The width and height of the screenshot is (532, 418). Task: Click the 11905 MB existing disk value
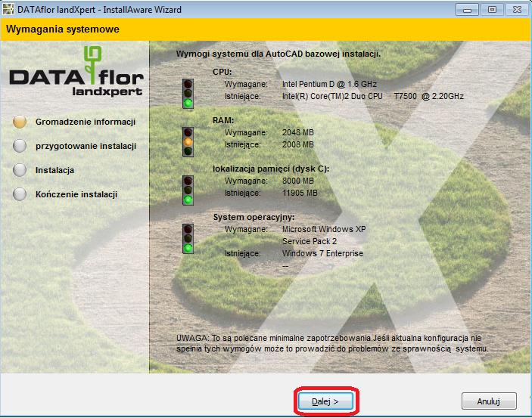click(x=300, y=193)
